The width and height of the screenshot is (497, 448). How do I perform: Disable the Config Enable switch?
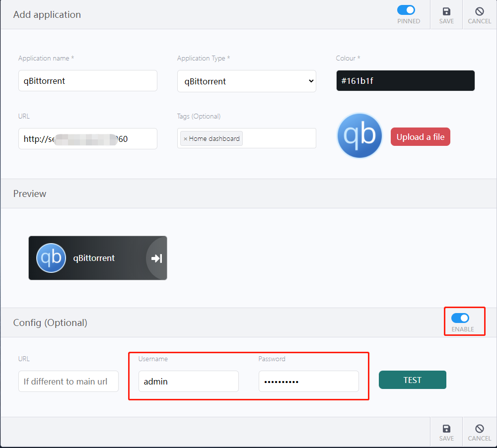coord(460,318)
